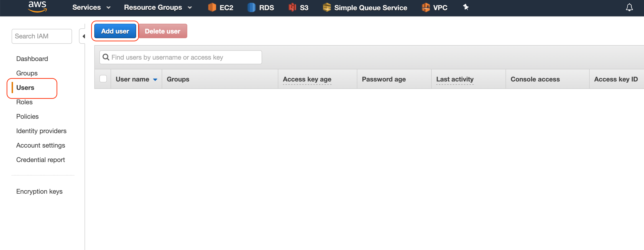Expand the Services menu dropdown

(x=91, y=7)
